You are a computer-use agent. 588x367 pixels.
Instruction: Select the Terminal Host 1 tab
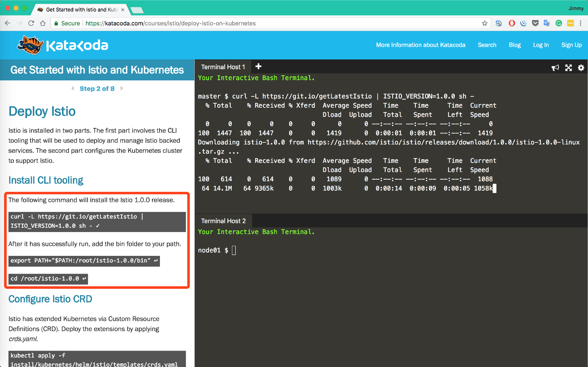coord(223,67)
